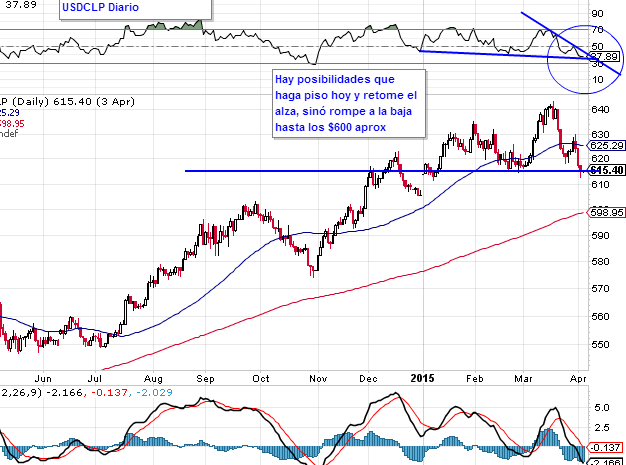Select the Dec month label

[x=368, y=378]
